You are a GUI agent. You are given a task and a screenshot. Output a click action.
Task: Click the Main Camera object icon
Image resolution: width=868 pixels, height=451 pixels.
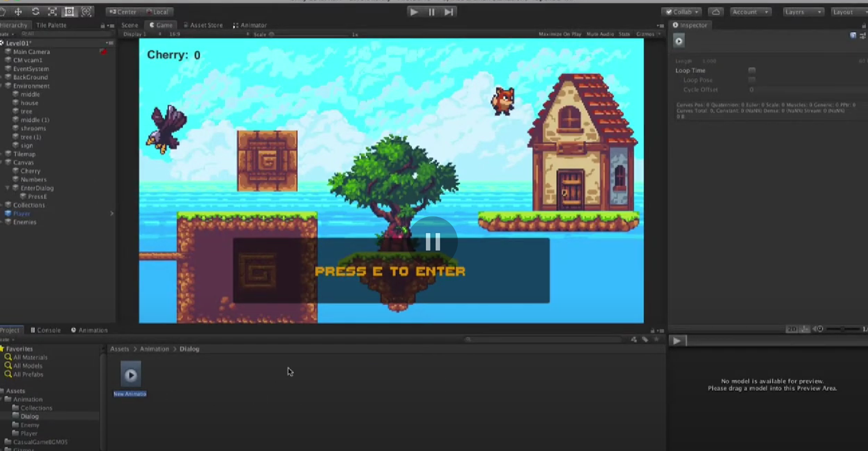point(8,52)
